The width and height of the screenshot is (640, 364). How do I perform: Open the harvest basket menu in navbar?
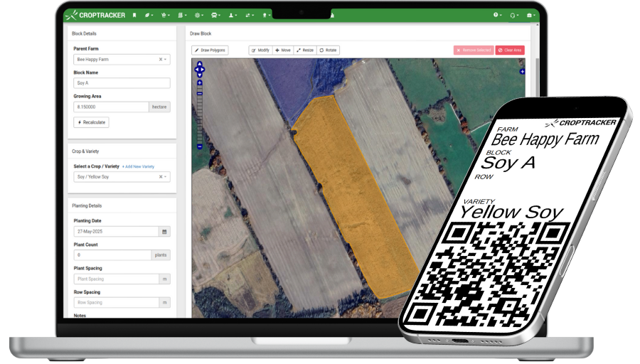pyautogui.click(x=165, y=15)
